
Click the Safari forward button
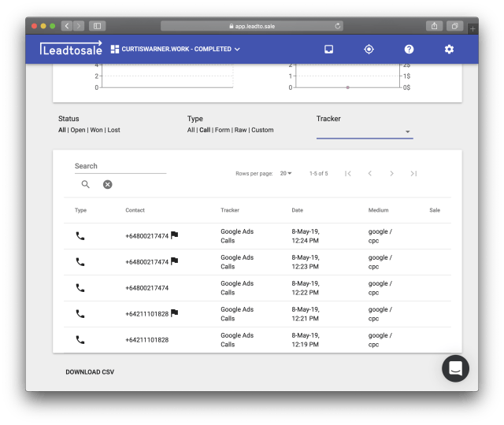[x=79, y=26]
